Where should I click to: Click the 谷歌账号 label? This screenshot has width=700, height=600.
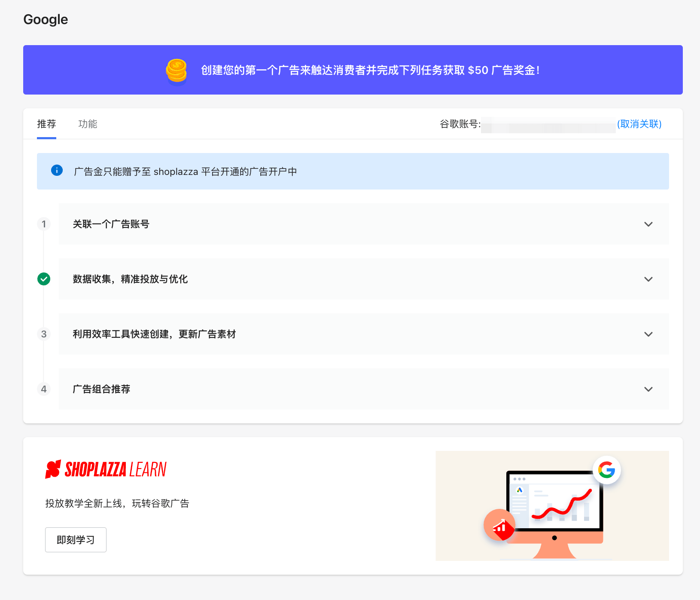(x=460, y=124)
